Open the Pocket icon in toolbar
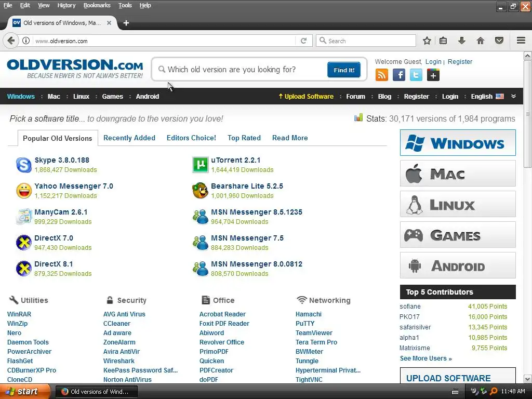Image resolution: width=532 pixels, height=399 pixels. (x=499, y=41)
